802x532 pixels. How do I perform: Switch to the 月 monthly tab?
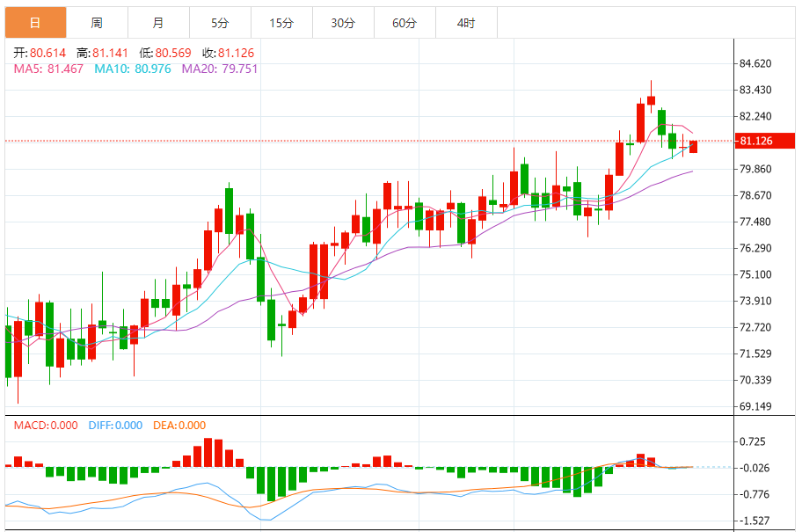158,23
